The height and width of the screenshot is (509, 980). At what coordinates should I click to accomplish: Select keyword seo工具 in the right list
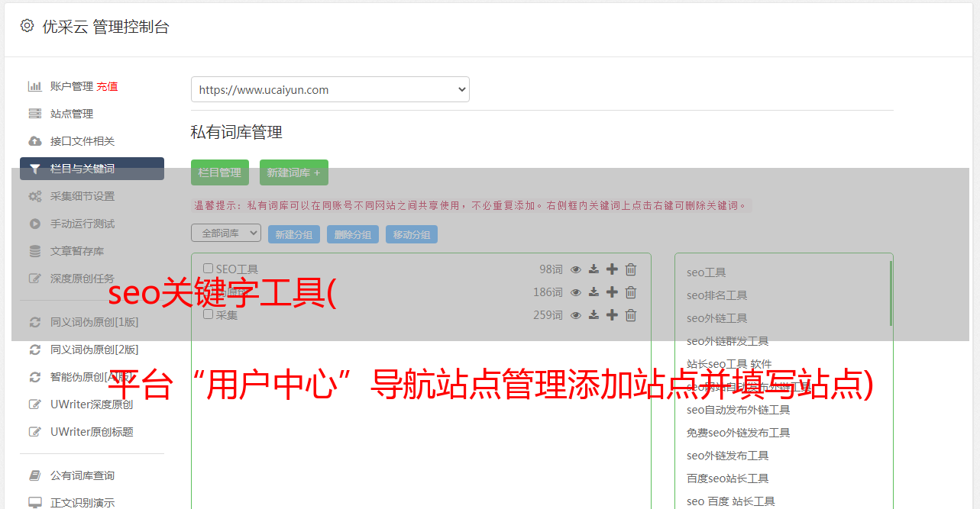click(706, 272)
